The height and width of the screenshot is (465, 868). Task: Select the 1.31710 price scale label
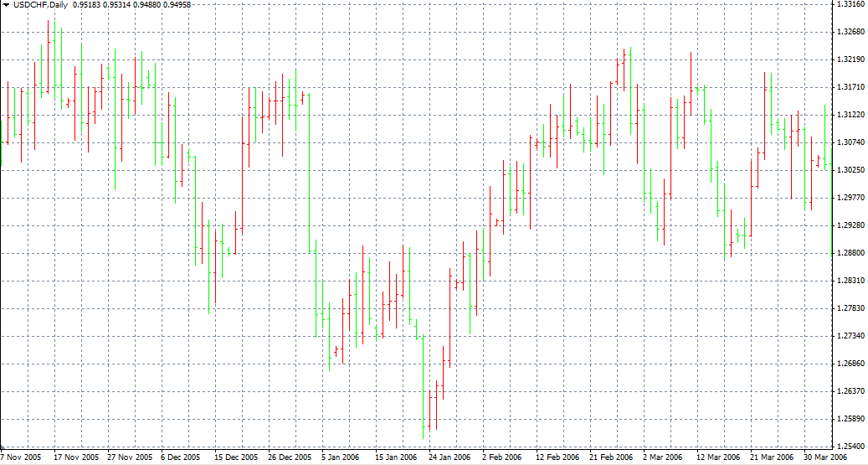click(850, 87)
